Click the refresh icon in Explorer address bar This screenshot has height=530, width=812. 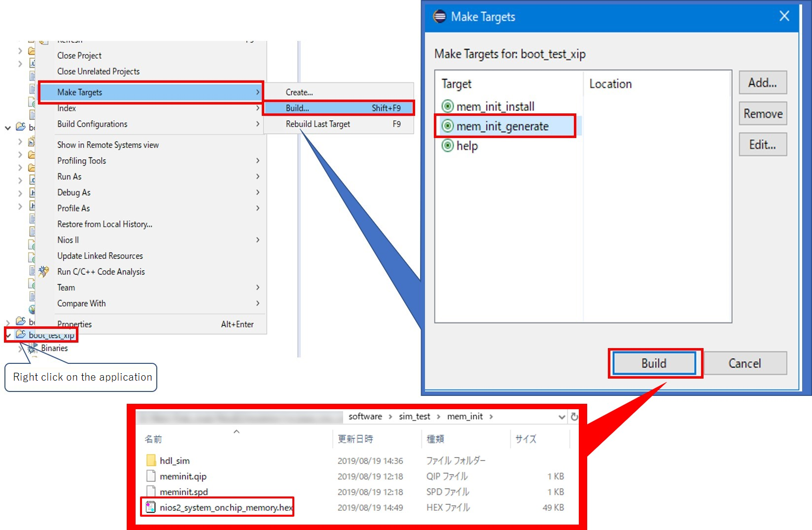pyautogui.click(x=574, y=417)
